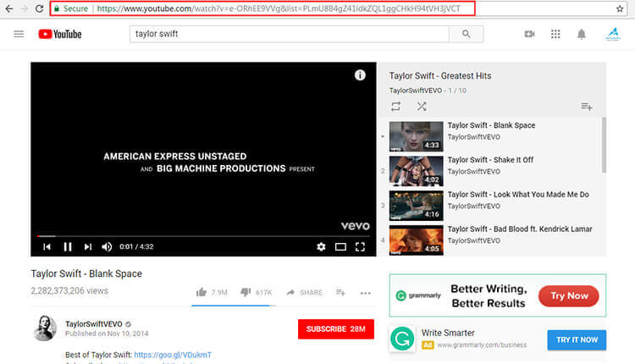635x364 pixels.
Task: Open the video upload camera icon
Action: pos(529,34)
